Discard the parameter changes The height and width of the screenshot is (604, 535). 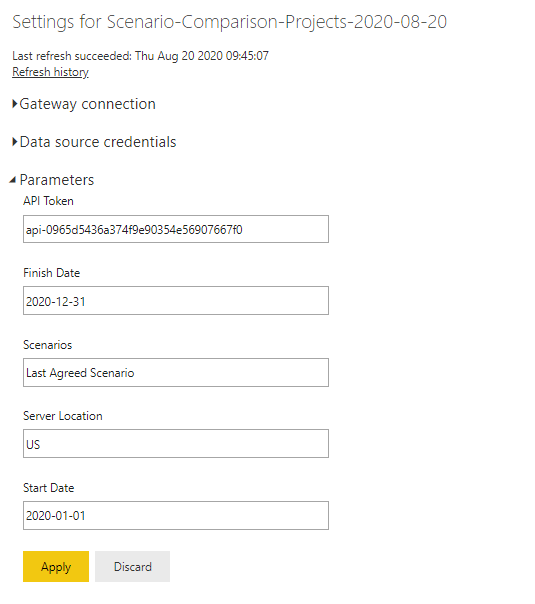pyautogui.click(x=132, y=567)
